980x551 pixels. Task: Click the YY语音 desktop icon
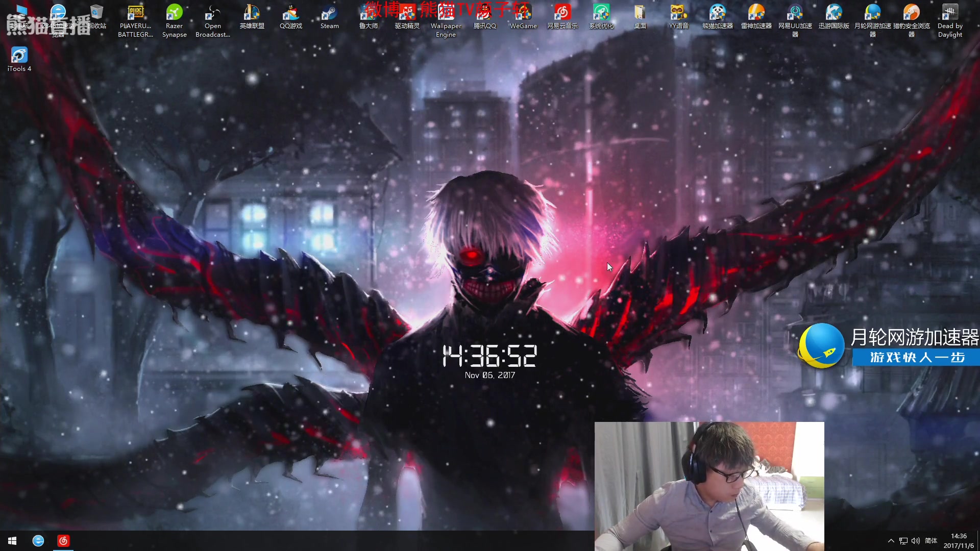[x=679, y=17]
